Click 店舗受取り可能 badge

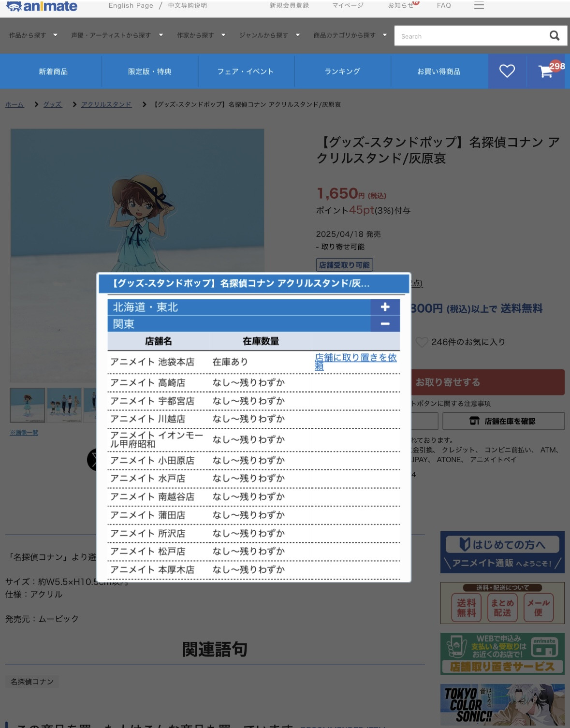tap(344, 265)
